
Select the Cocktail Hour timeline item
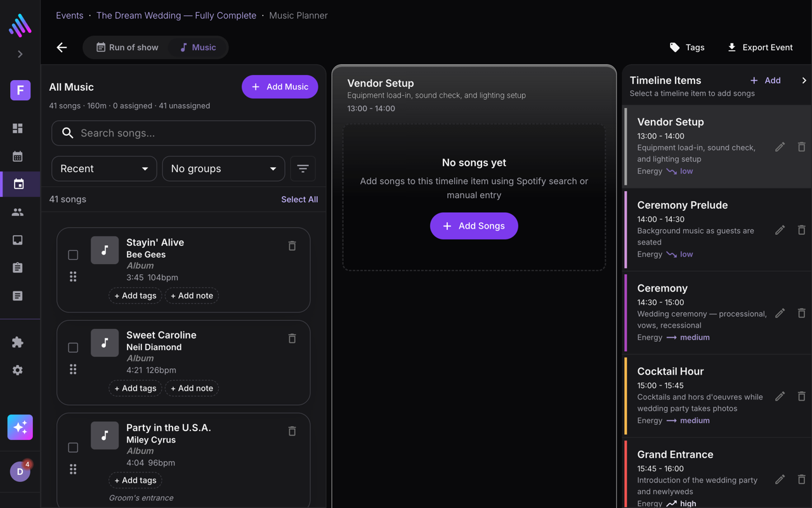[x=718, y=396]
